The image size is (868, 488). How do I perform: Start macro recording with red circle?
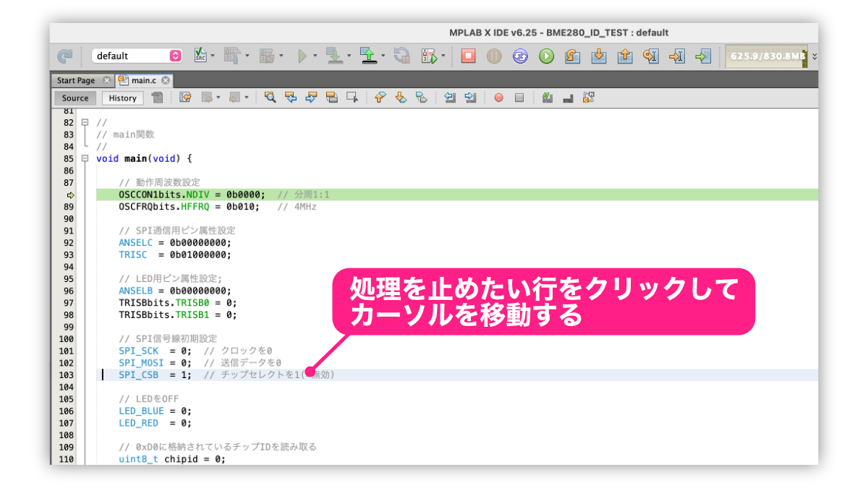point(498,98)
